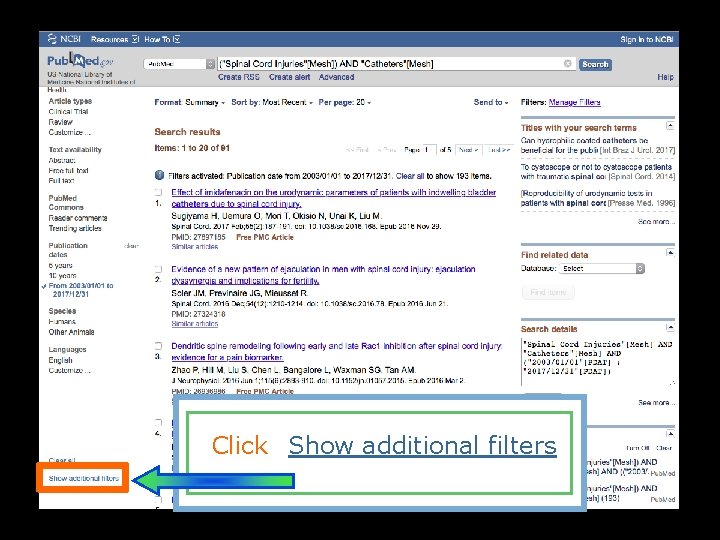Go to the Last results page
This screenshot has width=720, height=540.
(x=498, y=150)
